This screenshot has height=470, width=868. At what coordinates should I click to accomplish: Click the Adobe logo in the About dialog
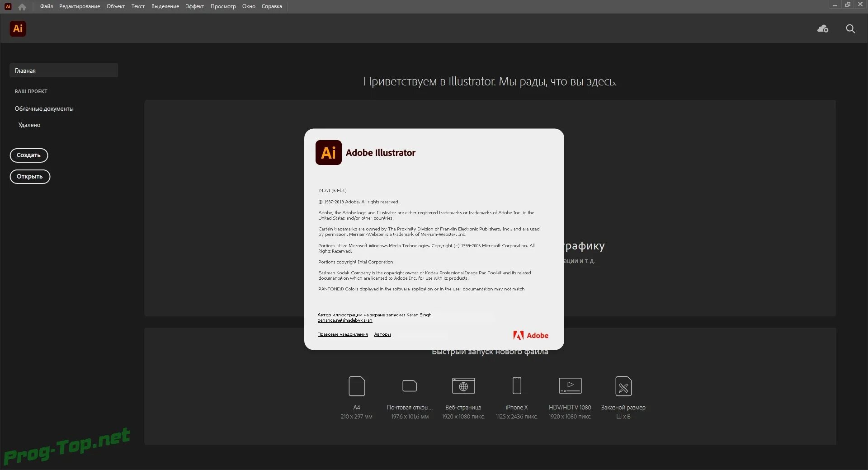(531, 335)
